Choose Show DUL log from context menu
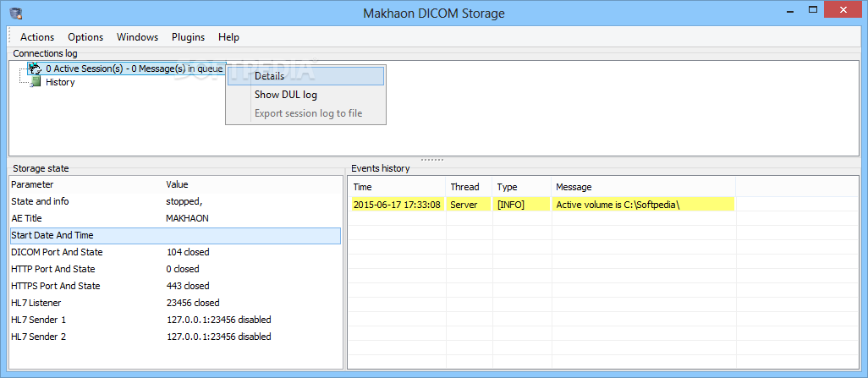This screenshot has width=868, height=378. coord(305,95)
